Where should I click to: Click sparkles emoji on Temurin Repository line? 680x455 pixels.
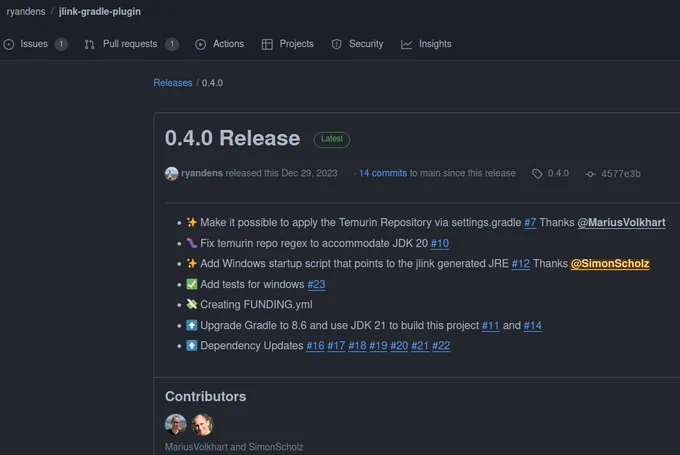click(192, 223)
